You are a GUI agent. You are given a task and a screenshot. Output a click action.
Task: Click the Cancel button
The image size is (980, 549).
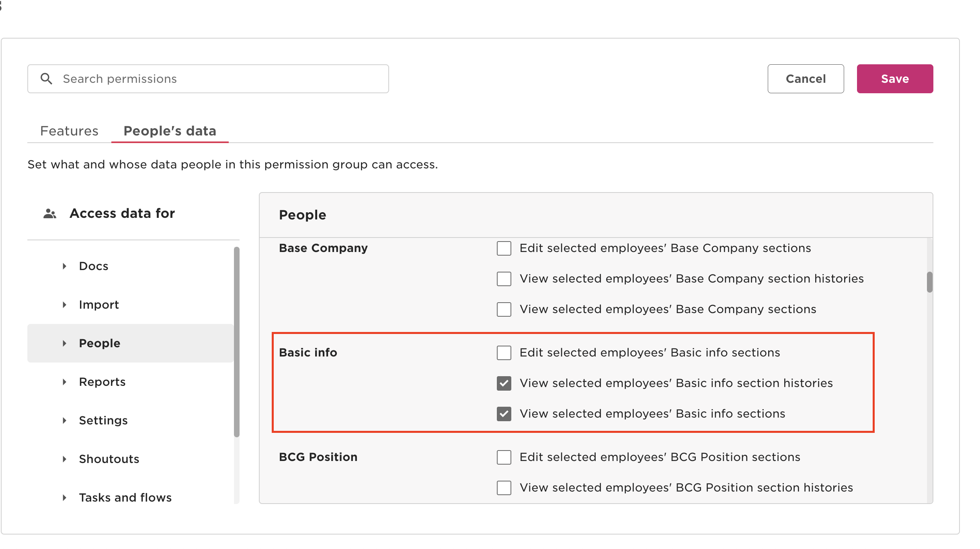click(x=806, y=79)
